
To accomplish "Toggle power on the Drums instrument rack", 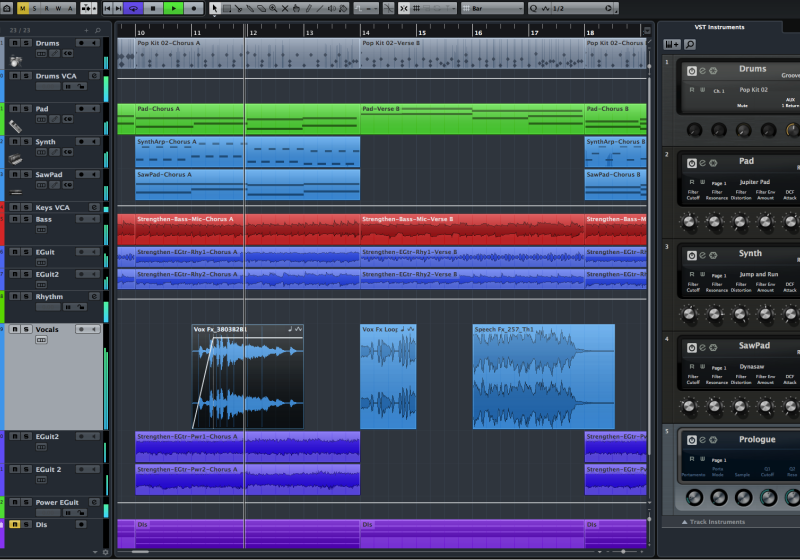I will 691,70.
